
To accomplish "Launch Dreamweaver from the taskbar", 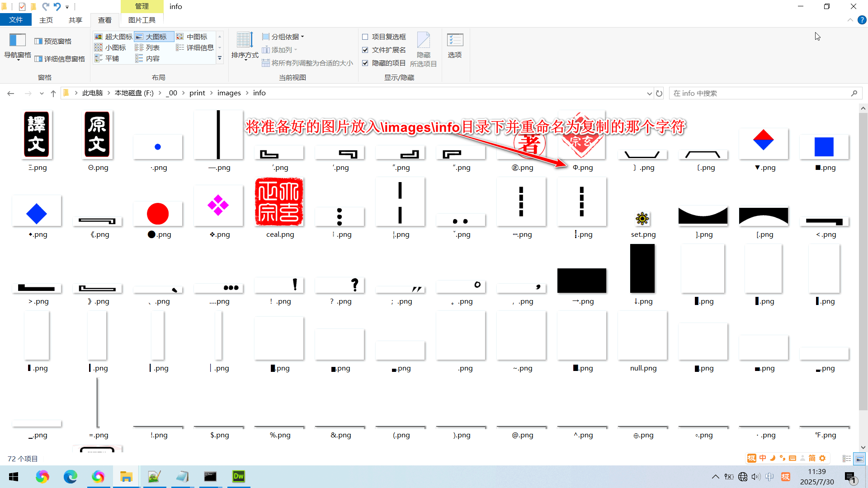I will coord(238,477).
